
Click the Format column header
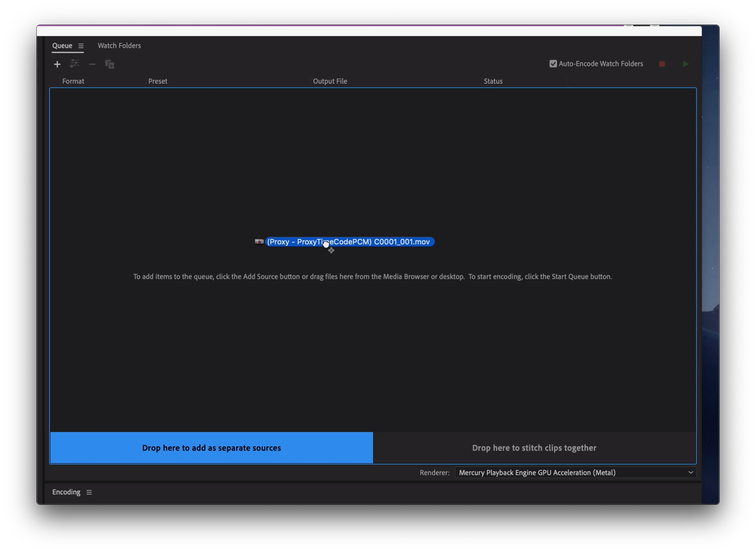73,81
